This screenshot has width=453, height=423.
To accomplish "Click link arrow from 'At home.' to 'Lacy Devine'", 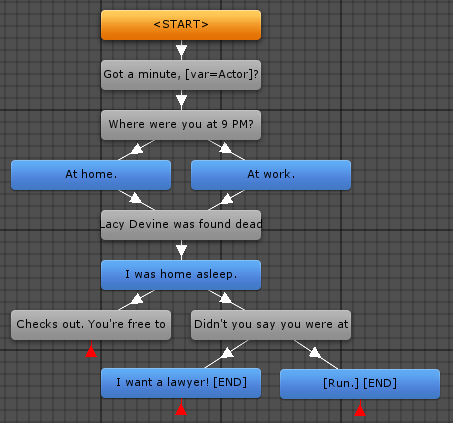I will pyautogui.click(x=135, y=199).
